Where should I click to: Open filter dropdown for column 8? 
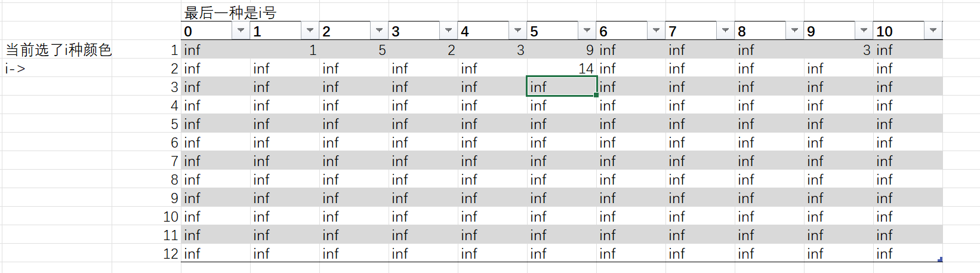pos(794,30)
